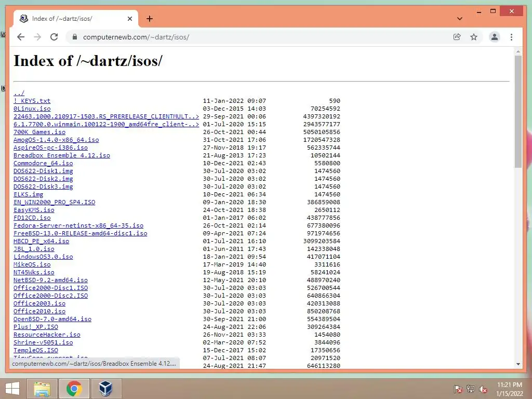Screen dimensions: 532x399
Task: Download DOS622-Disk2.img
Action: (43, 179)
